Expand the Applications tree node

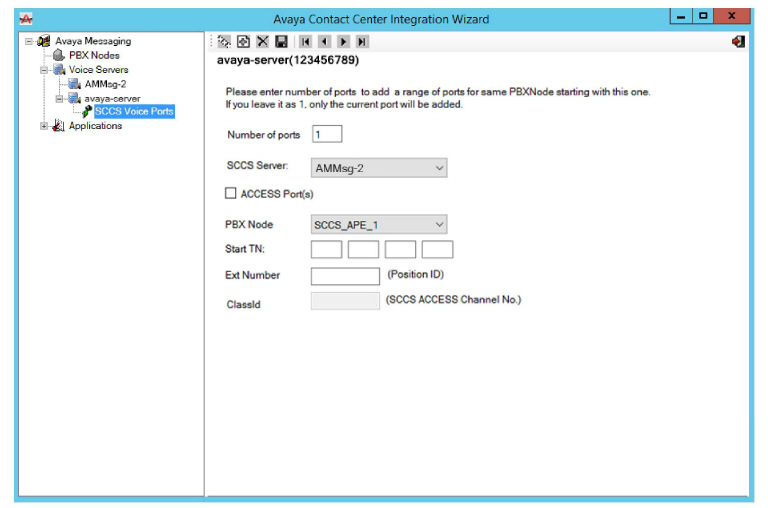44,126
